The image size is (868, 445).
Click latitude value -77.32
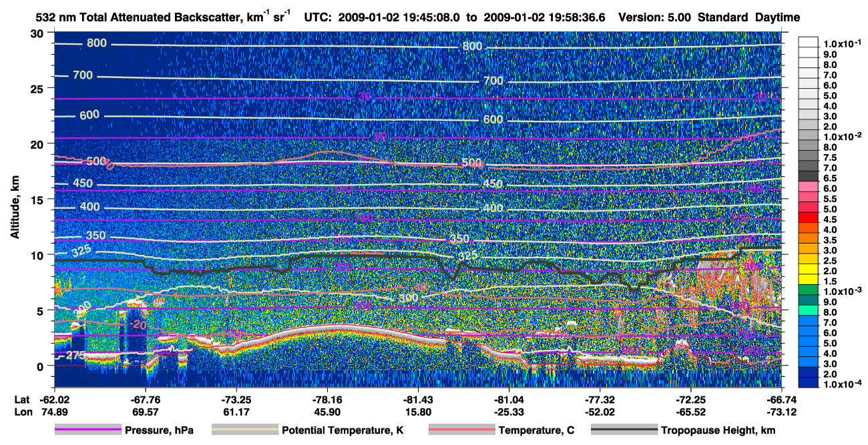click(600, 399)
